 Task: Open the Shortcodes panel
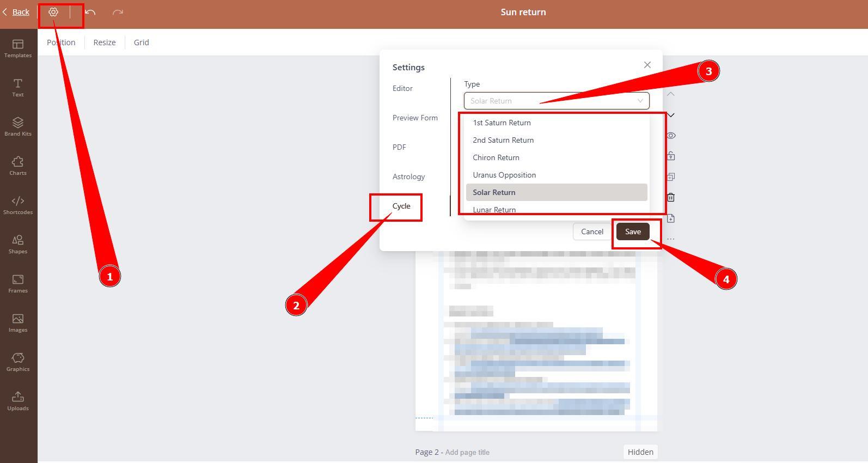(18, 205)
